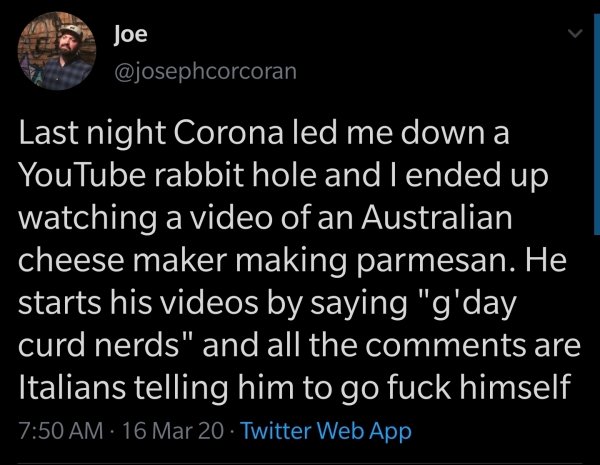
Task: Click the words Last night starting the tweet
Action: point(91,135)
